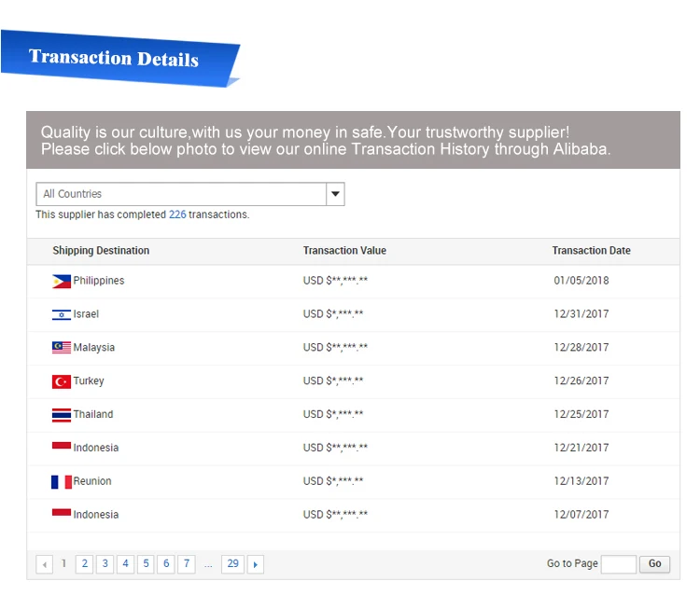Image resolution: width=700 pixels, height=595 pixels.
Task: Click the Reunion flag icon
Action: pyautogui.click(x=62, y=482)
